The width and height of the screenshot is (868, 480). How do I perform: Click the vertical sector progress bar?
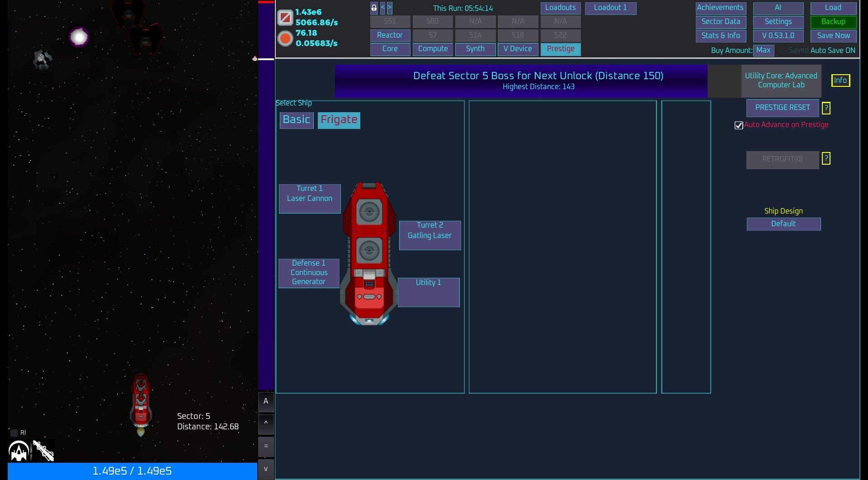pyautogui.click(x=266, y=195)
